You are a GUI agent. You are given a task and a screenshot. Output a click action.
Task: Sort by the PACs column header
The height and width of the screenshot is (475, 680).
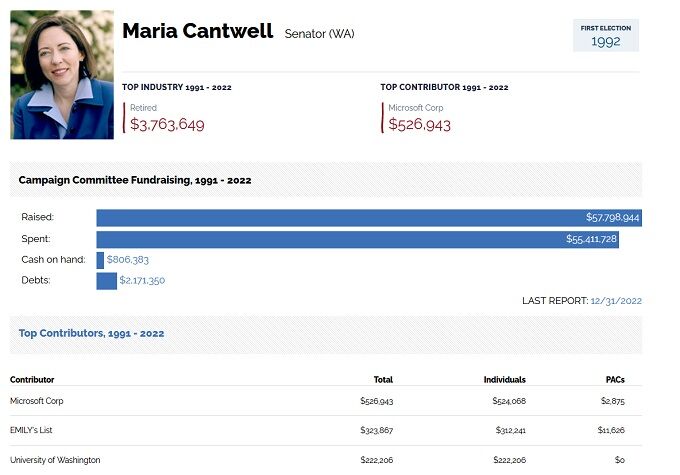[615, 380]
